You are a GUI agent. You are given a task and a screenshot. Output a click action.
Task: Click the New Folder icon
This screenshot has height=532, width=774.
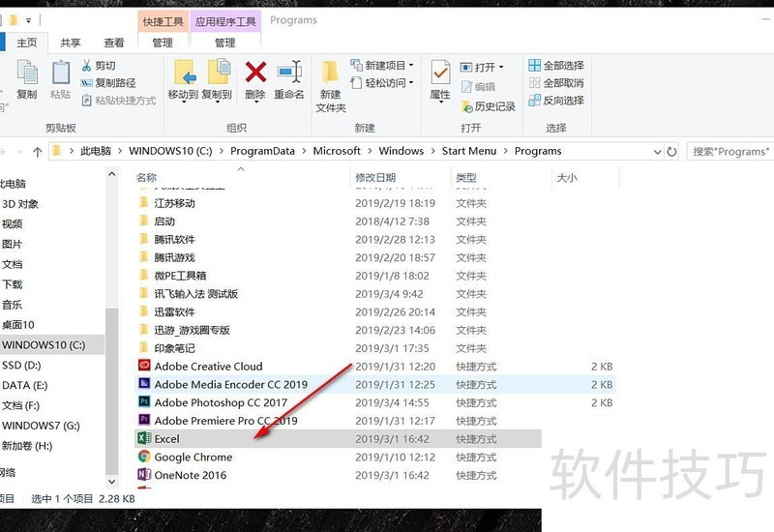click(x=331, y=75)
